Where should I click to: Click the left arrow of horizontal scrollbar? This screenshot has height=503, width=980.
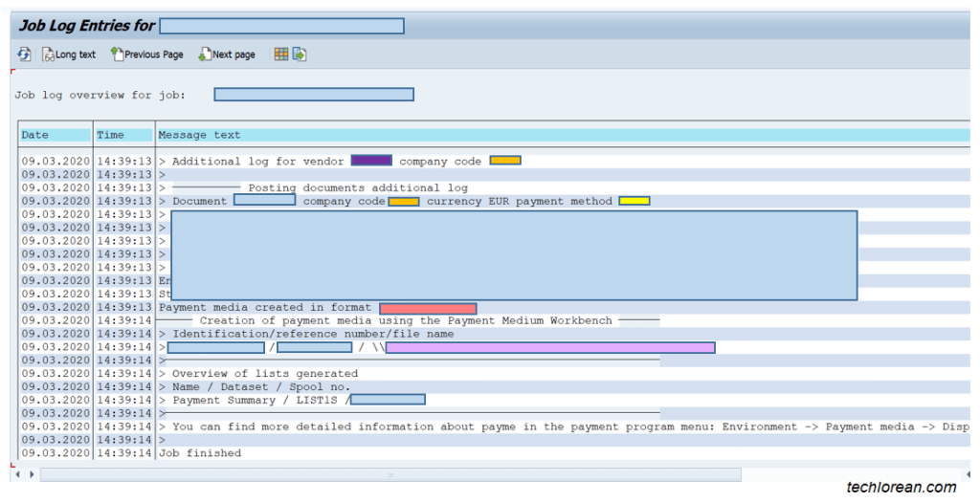[x=17, y=475]
